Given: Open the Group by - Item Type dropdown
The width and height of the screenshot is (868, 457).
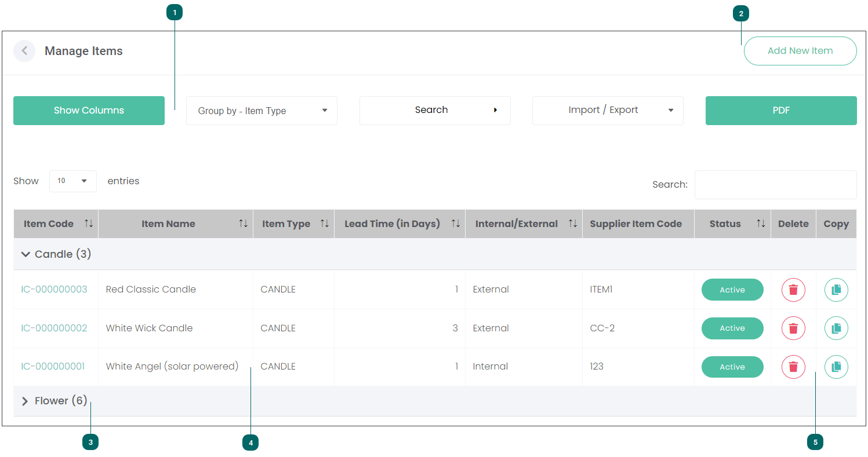Looking at the screenshot, I should pyautogui.click(x=262, y=111).
